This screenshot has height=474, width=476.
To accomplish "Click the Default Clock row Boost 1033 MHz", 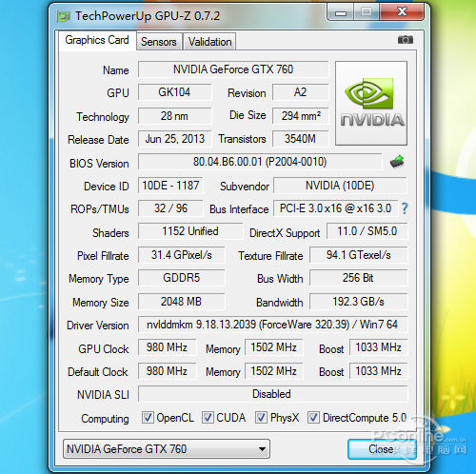I will (x=378, y=371).
